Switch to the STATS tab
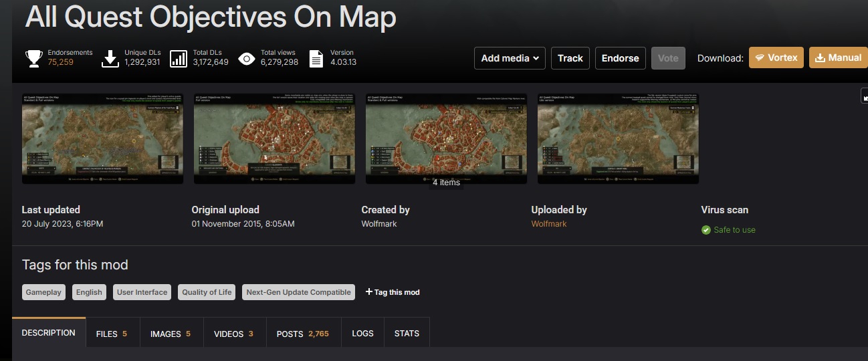868x361 pixels. (407, 334)
